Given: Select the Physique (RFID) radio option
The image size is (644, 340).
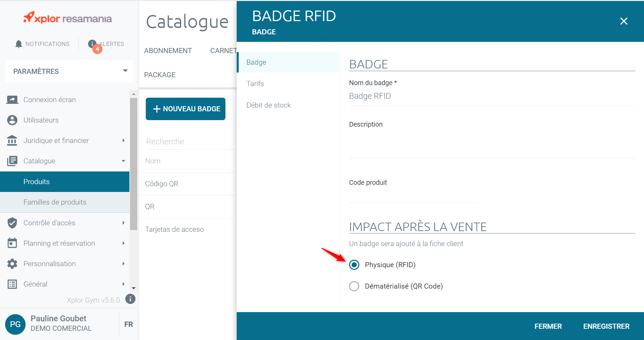Looking at the screenshot, I should tap(354, 265).
